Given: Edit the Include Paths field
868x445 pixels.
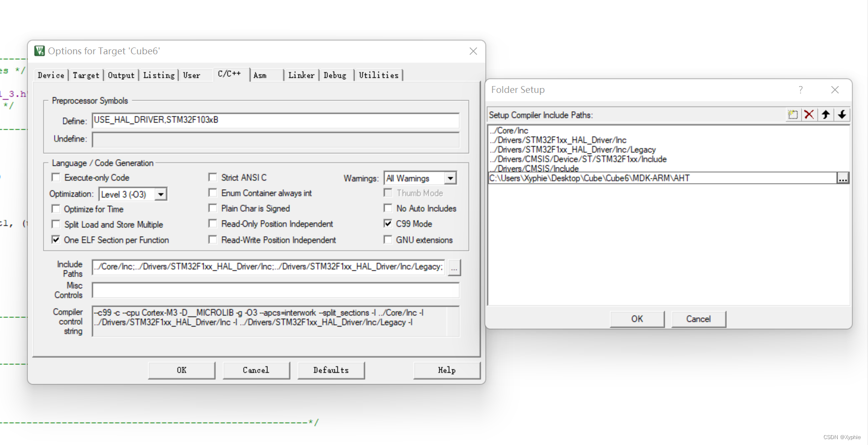Looking at the screenshot, I should click(268, 267).
